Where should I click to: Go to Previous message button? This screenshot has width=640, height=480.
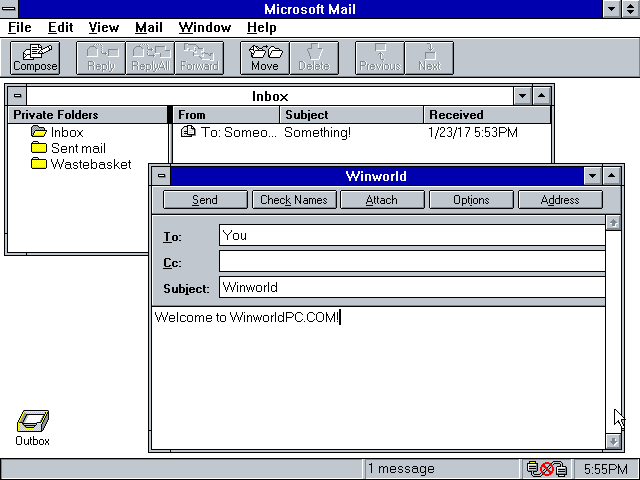click(x=380, y=58)
